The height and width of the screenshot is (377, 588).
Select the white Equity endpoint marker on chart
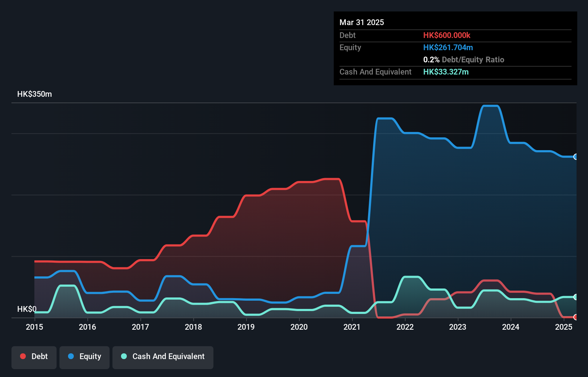coord(575,157)
